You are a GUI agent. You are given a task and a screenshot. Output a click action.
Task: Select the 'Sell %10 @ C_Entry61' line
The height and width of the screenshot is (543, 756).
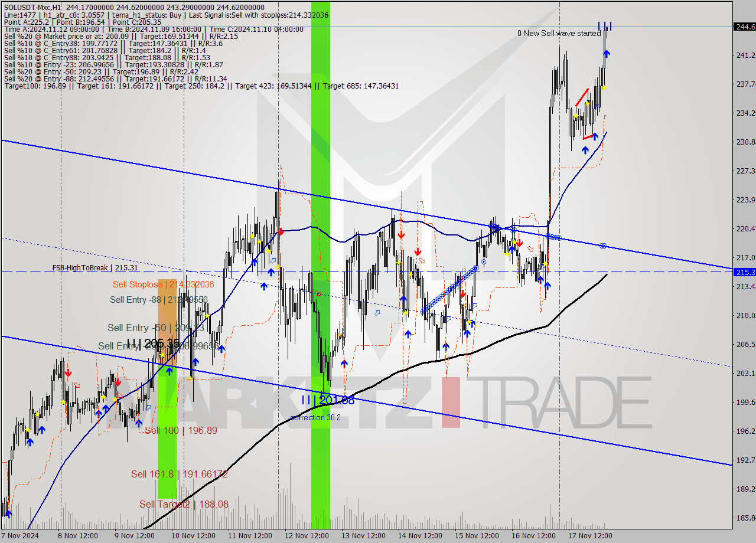click(105, 50)
